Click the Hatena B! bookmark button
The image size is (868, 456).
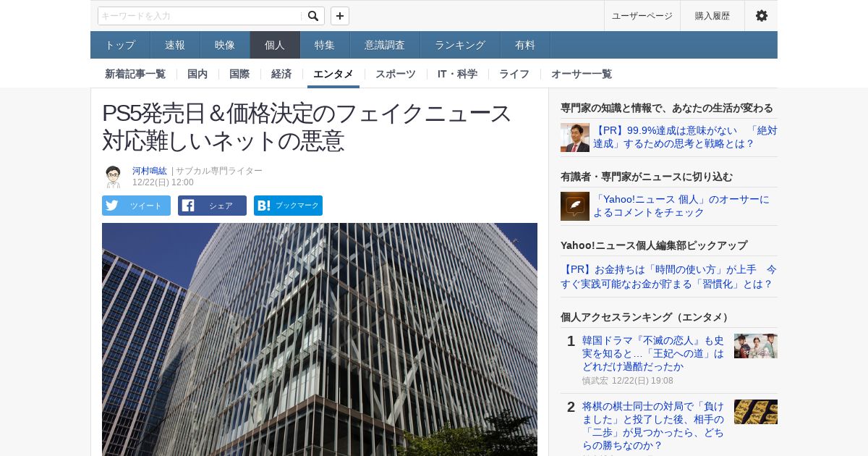[x=288, y=206]
